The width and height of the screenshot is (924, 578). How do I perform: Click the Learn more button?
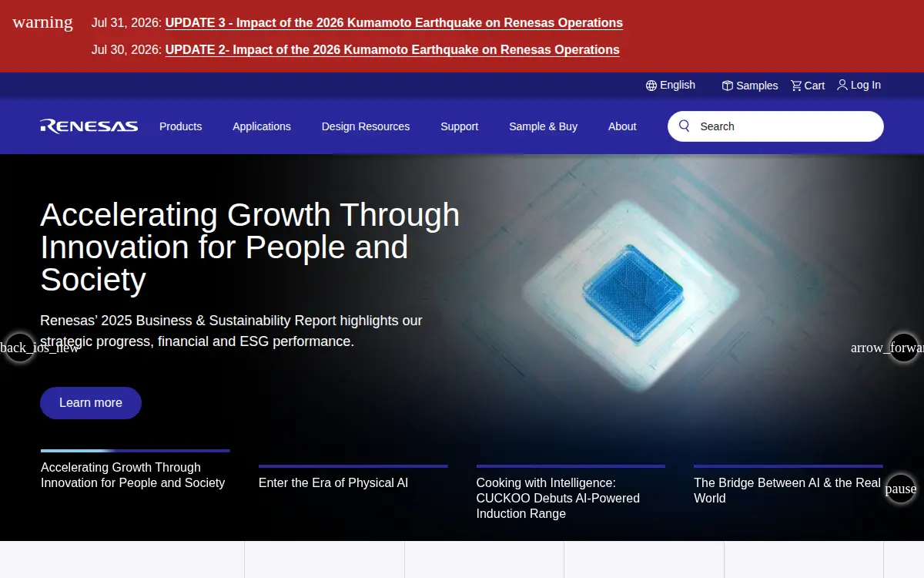click(x=91, y=403)
